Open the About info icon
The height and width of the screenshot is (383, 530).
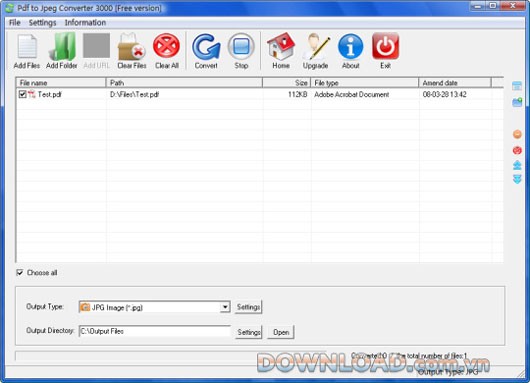pyautogui.click(x=351, y=46)
